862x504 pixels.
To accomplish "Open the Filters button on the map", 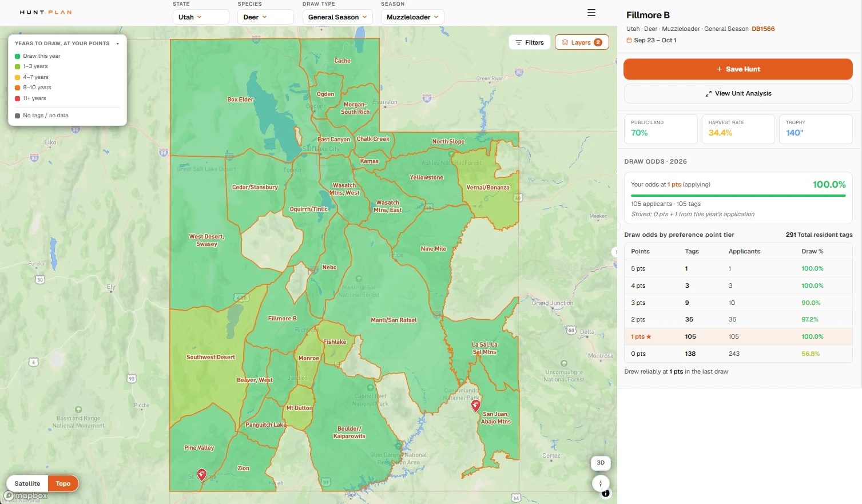I will pyautogui.click(x=530, y=42).
